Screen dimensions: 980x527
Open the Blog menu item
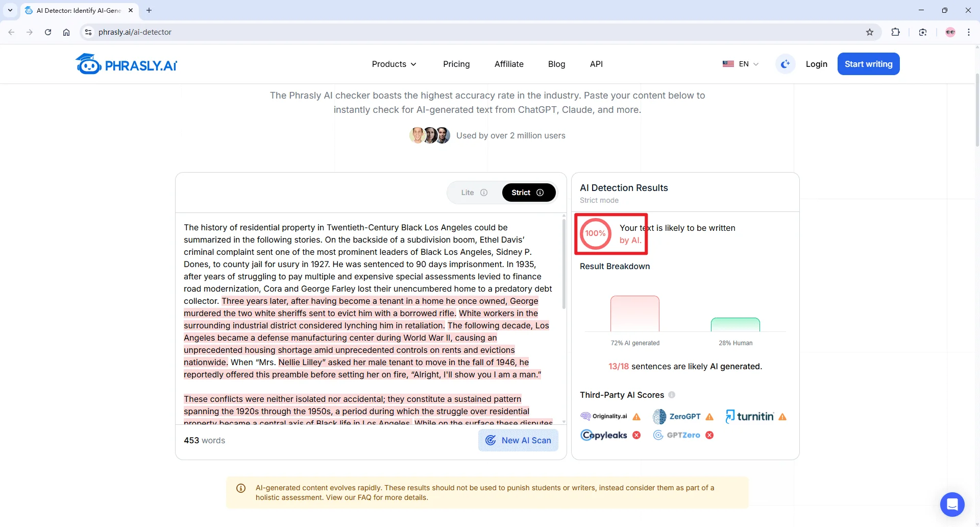556,64
